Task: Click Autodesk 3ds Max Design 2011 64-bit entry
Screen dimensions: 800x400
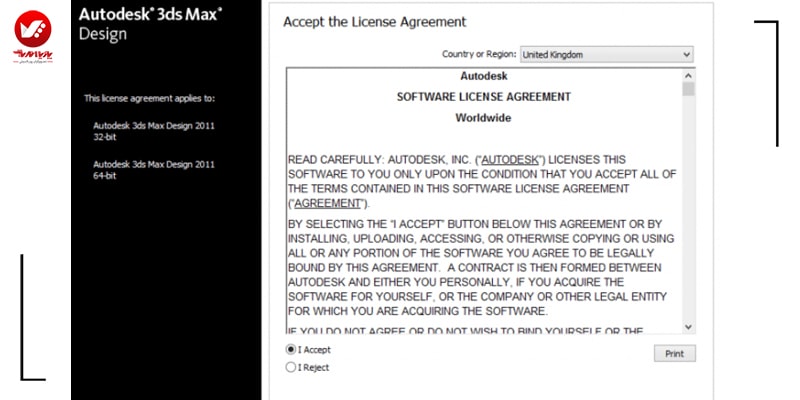Action: tap(154, 170)
